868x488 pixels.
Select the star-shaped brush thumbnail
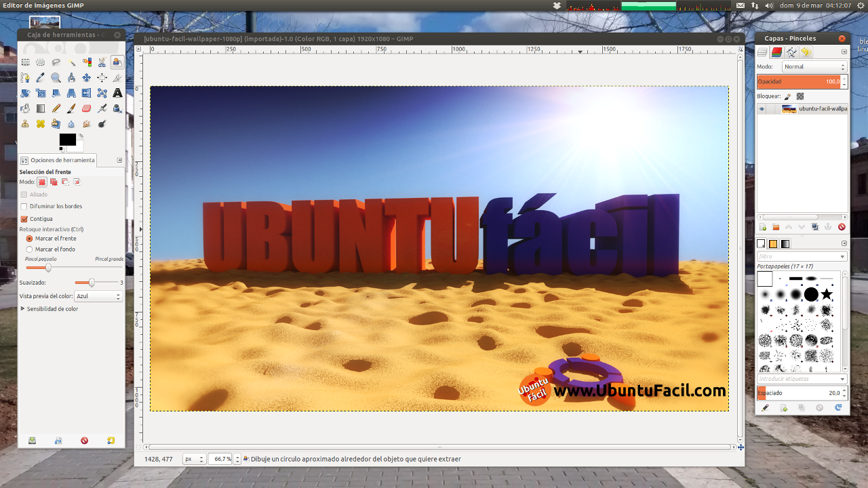coord(827,294)
